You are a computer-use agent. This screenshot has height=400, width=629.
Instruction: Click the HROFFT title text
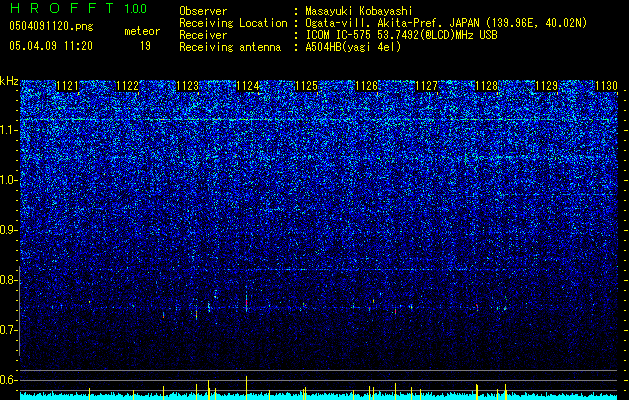click(62, 8)
